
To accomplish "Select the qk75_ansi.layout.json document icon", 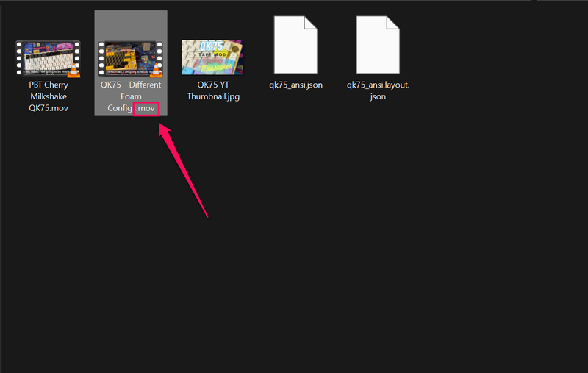I will (x=378, y=46).
